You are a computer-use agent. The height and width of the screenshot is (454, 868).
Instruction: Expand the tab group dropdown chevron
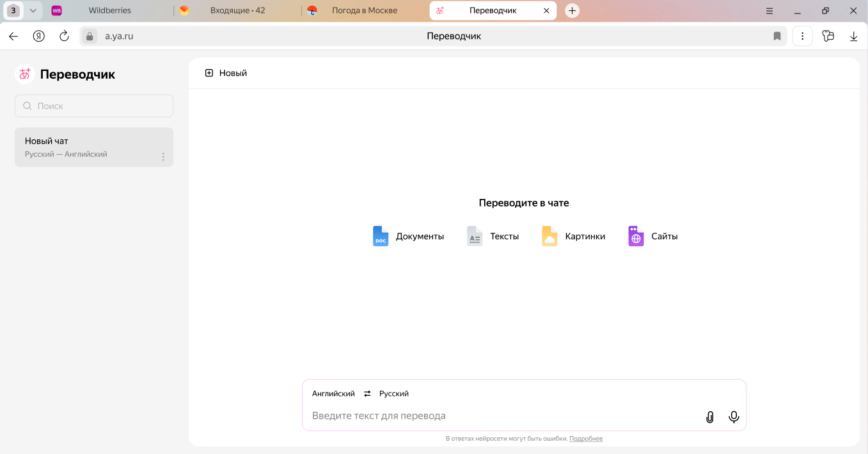(x=33, y=10)
